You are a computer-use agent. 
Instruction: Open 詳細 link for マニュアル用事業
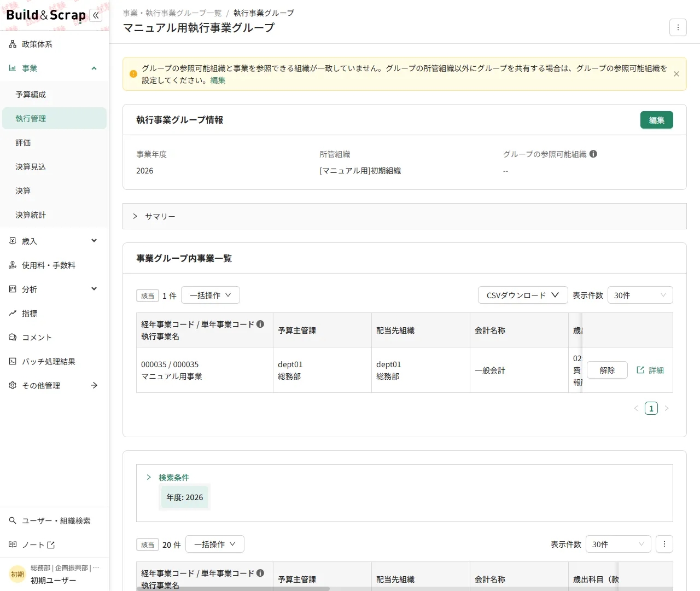pos(650,370)
